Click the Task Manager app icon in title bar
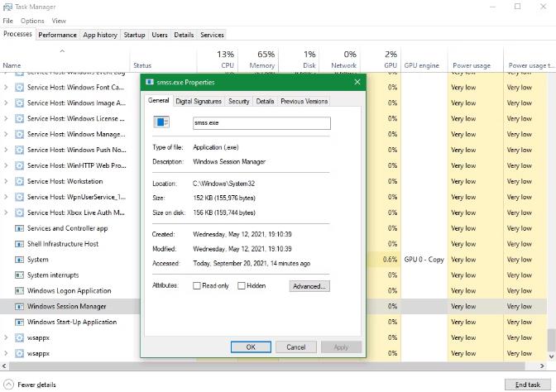The height and width of the screenshot is (392, 556). pos(7,7)
